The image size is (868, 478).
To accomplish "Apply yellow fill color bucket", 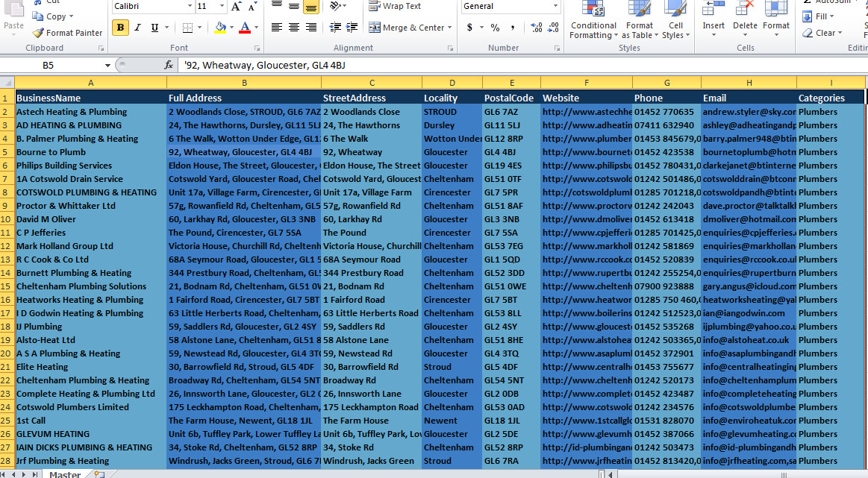I will (x=220, y=28).
